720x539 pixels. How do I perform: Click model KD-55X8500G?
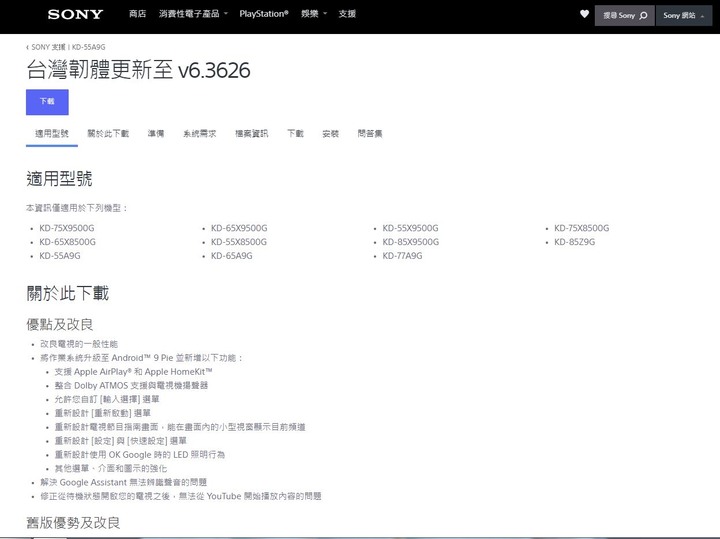239,242
